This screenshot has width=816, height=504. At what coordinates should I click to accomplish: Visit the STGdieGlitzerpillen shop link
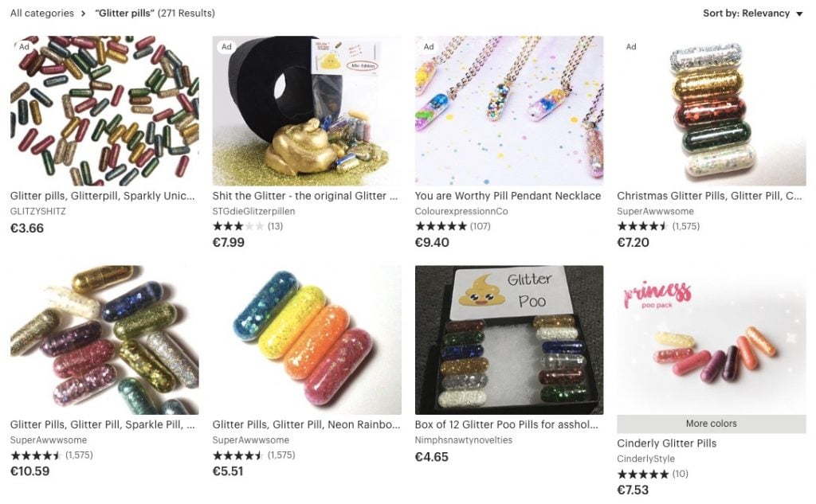click(253, 211)
